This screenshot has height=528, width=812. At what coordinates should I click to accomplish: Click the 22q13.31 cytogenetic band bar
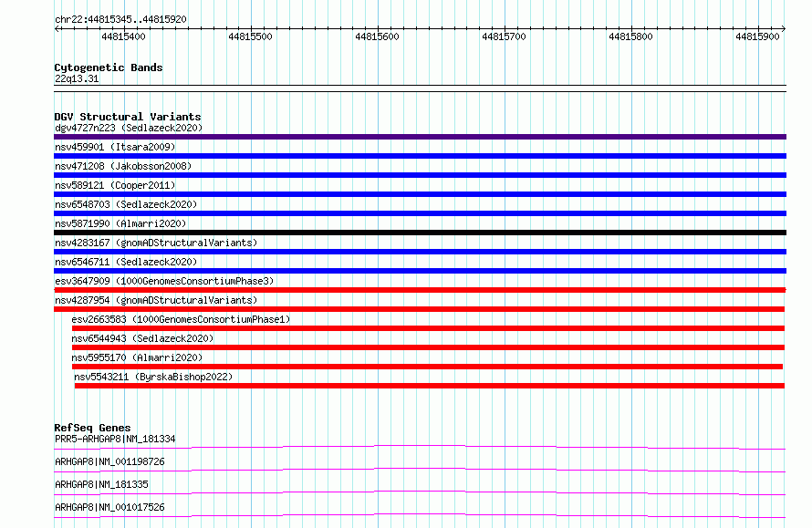420,88
